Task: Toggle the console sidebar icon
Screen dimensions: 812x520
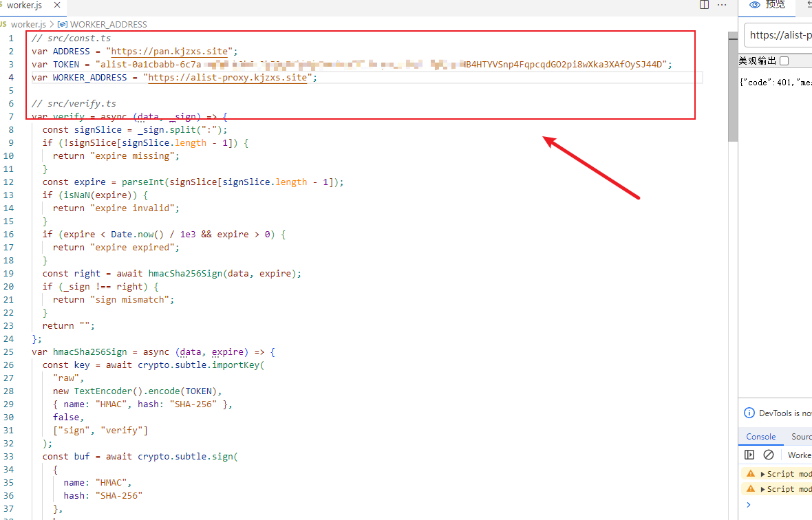Action: 749,455
